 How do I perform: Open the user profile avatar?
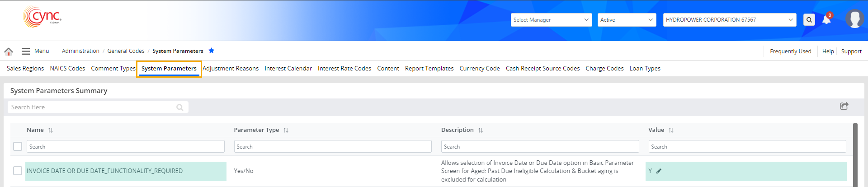pos(854,19)
